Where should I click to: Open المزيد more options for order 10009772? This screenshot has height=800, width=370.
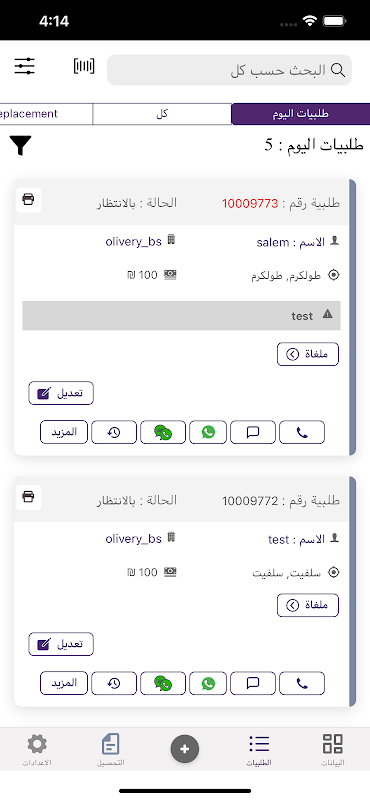click(x=64, y=683)
